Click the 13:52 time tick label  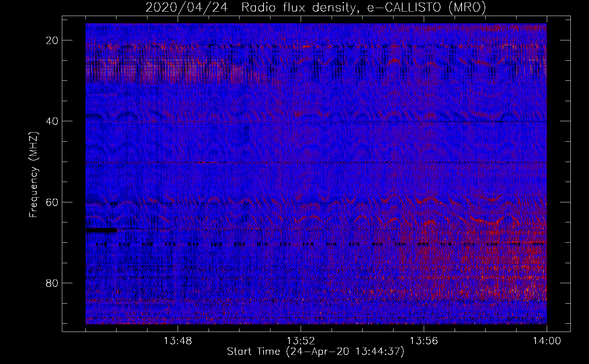pos(301,341)
